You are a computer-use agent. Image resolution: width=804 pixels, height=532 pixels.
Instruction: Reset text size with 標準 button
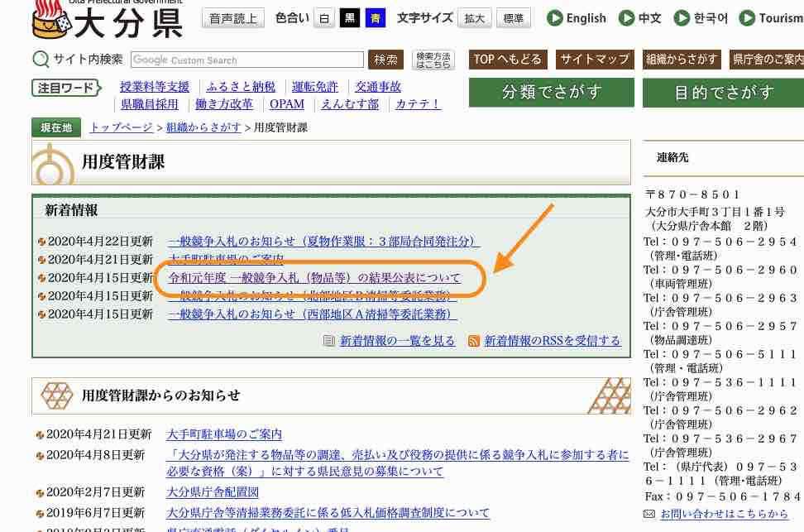click(513, 18)
